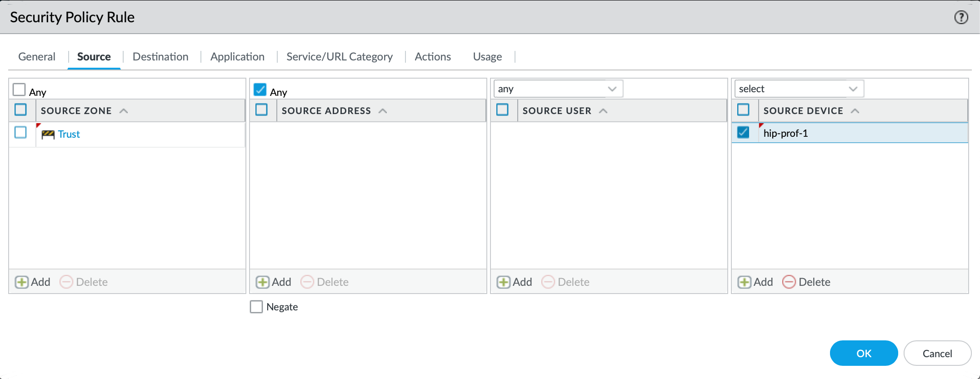Tick the Negate checkbox
The width and height of the screenshot is (980, 379).
click(x=256, y=307)
